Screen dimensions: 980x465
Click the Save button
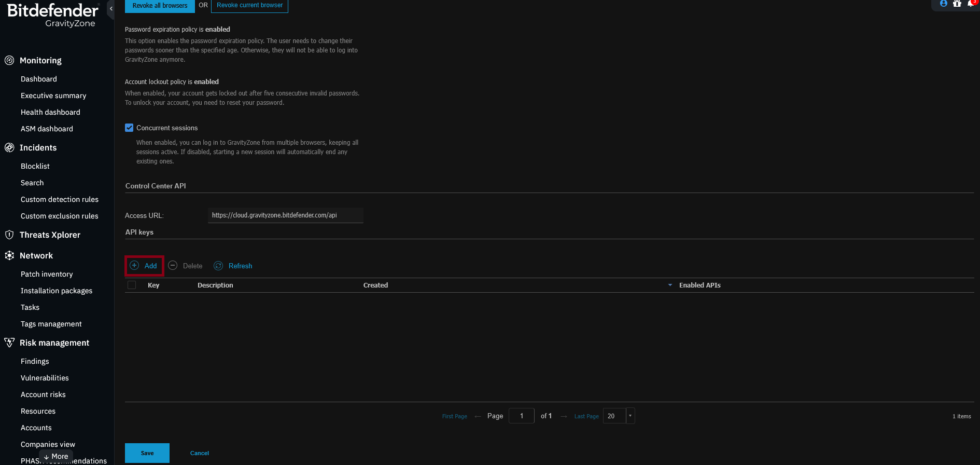[x=147, y=453]
